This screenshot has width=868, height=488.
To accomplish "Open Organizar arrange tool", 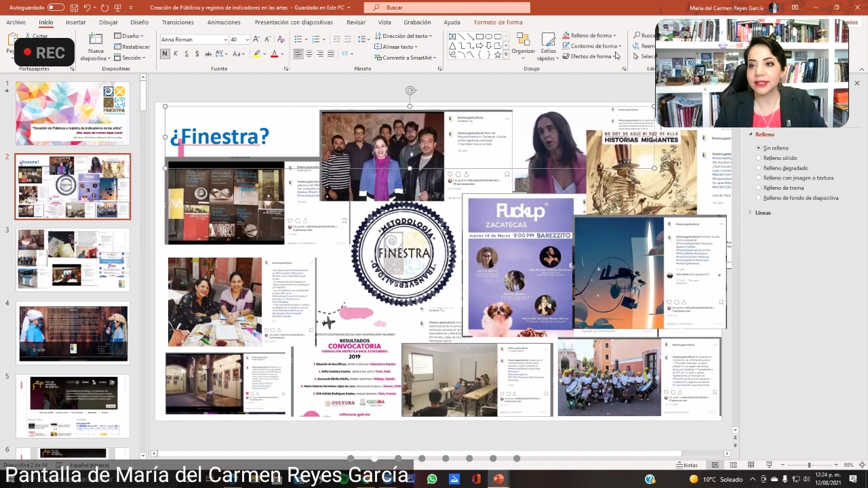I will point(523,42).
